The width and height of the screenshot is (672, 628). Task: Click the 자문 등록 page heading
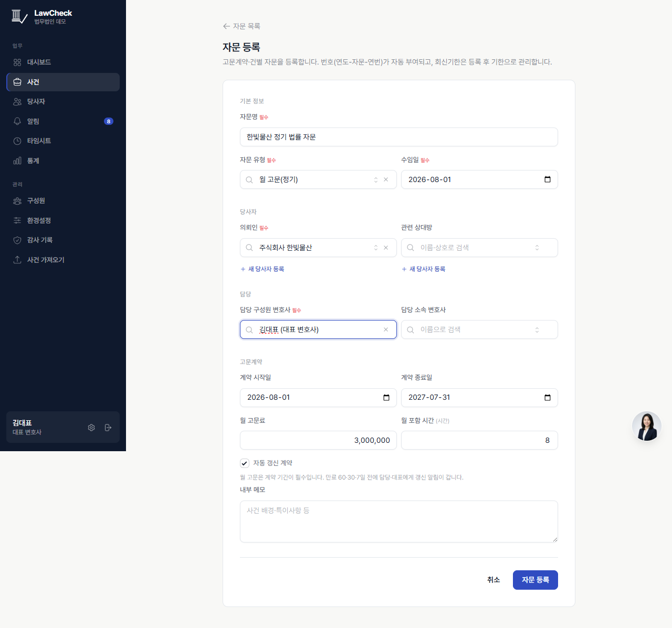point(241,47)
